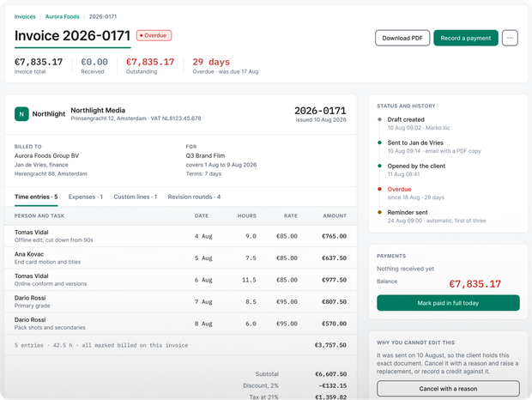The image size is (532, 400).
Task: Click the Discount -€132.15 value
Action: [x=333, y=385]
